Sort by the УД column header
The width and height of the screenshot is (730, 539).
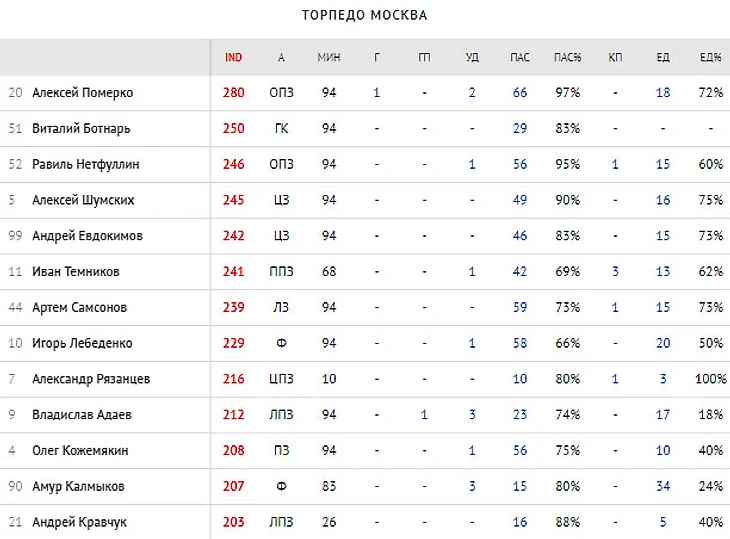[x=472, y=57]
